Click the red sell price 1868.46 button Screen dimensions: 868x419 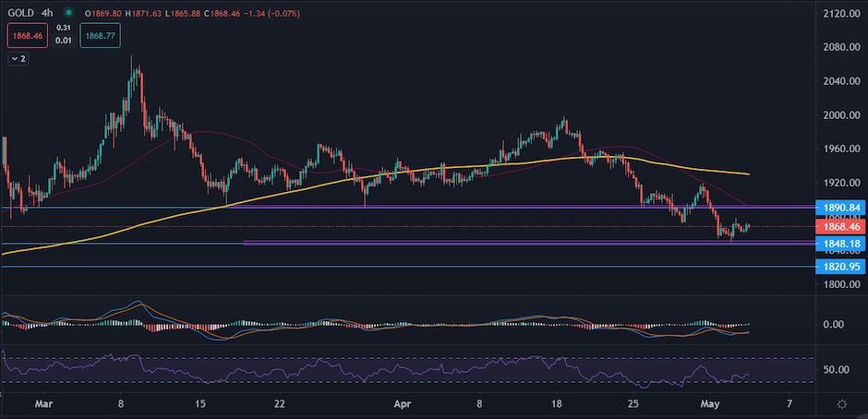pyautogui.click(x=22, y=35)
